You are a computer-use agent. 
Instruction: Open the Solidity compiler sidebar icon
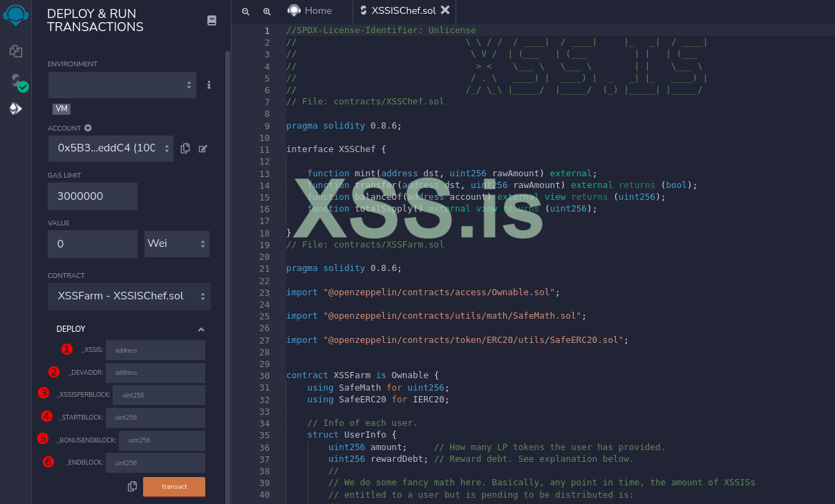click(x=17, y=82)
